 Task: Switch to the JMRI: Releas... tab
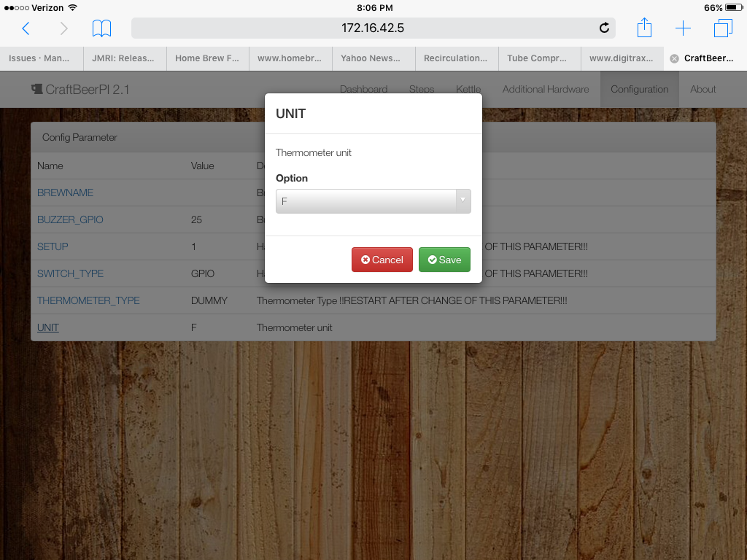pos(125,58)
